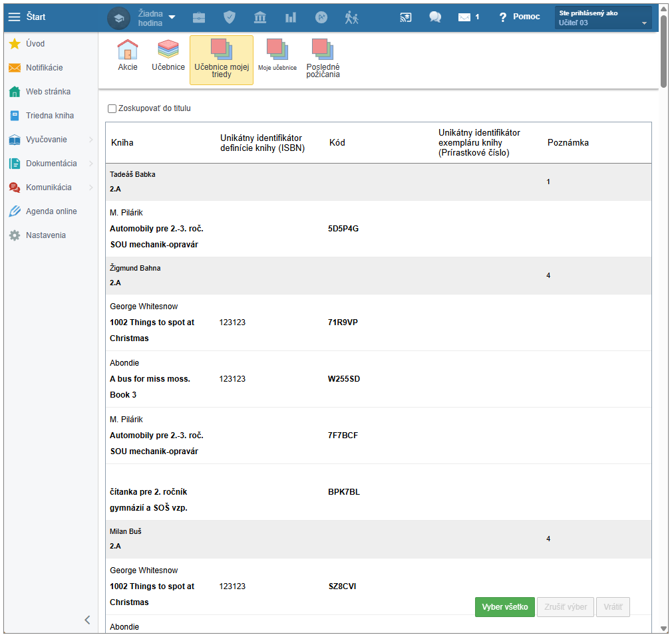This screenshot has width=672, height=637.
Task: Click the vertical page scrollbar thumb
Action: coord(664,51)
